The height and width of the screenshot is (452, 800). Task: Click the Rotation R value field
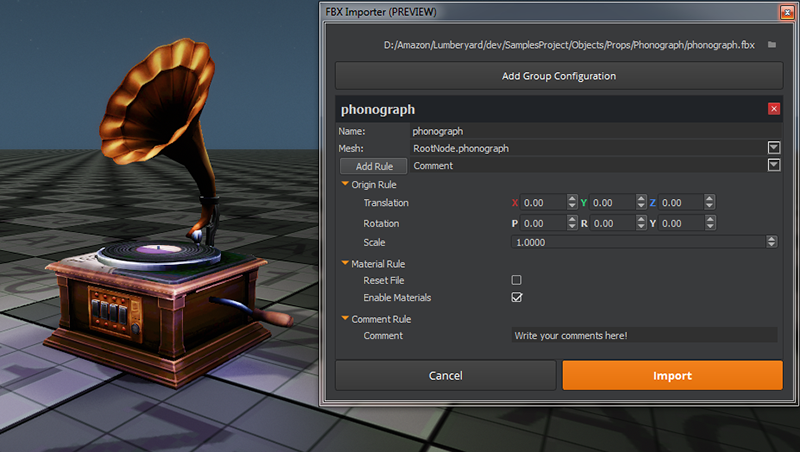(612, 223)
